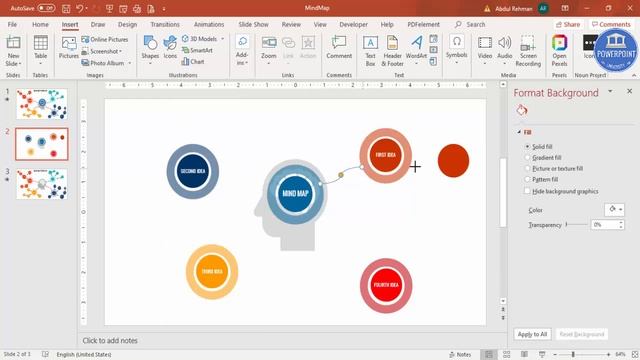Screen dimensions: 640x360
Task: Click the Transparency percentage field
Action: tap(604, 224)
